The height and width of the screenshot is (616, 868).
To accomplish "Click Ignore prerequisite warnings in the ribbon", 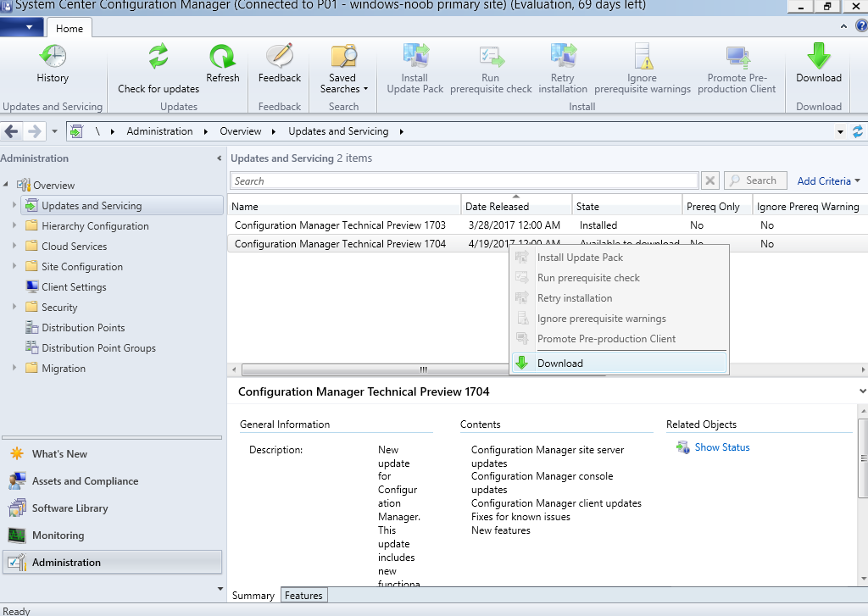I will coord(643,69).
